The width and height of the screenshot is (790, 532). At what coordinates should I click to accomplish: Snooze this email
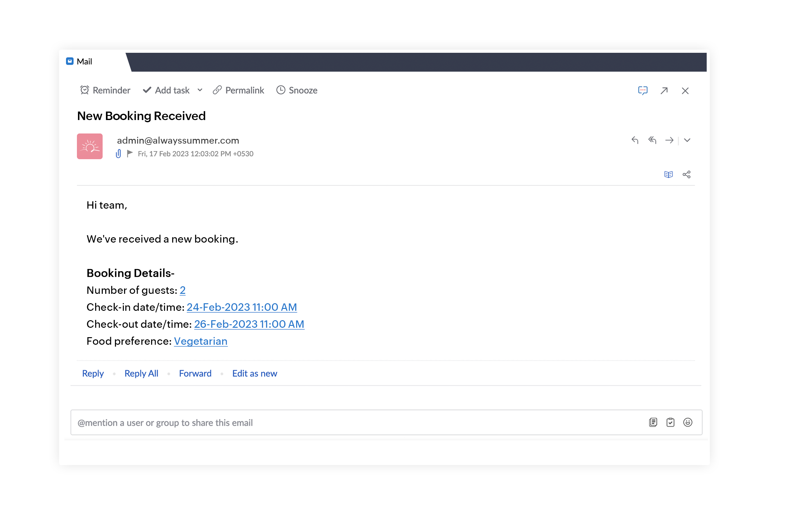pos(297,90)
